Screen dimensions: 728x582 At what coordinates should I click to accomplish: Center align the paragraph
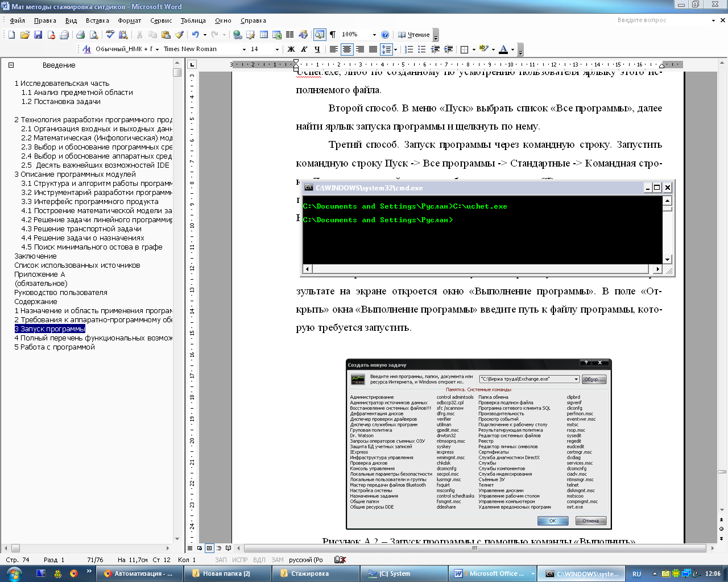click(x=346, y=49)
